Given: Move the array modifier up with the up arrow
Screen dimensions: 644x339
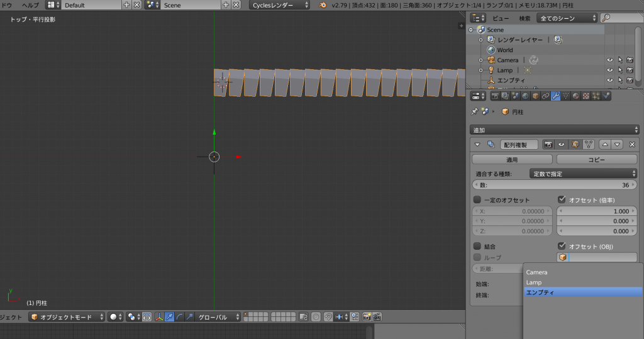Looking at the screenshot, I should click(605, 145).
